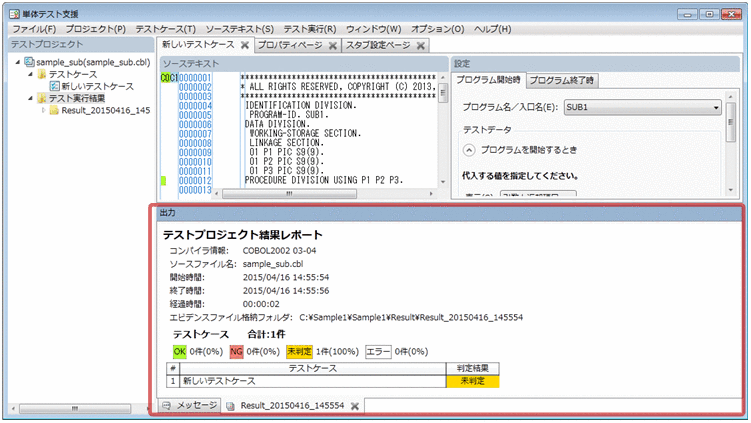This screenshot has height=423, width=751.
Task: Select テスト実行結果 folder in tree
Action: point(77,98)
